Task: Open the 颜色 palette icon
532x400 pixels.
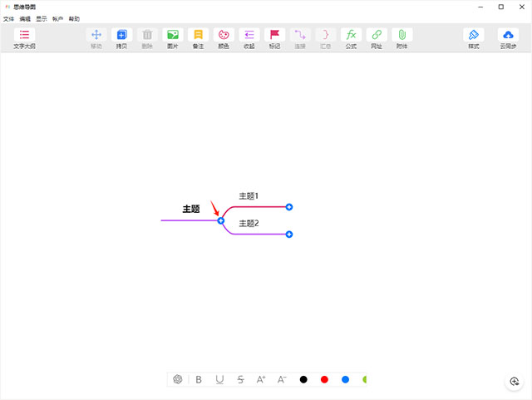Action: [224, 36]
